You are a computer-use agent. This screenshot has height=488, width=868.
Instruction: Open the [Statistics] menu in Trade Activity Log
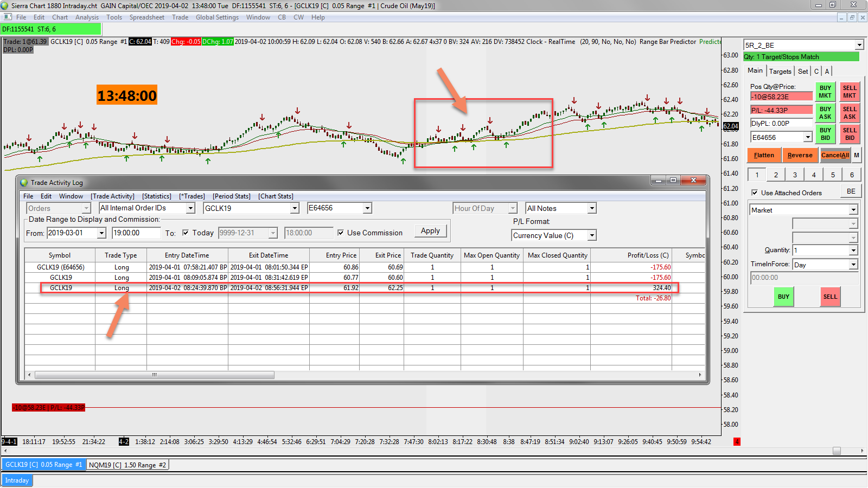[157, 196]
